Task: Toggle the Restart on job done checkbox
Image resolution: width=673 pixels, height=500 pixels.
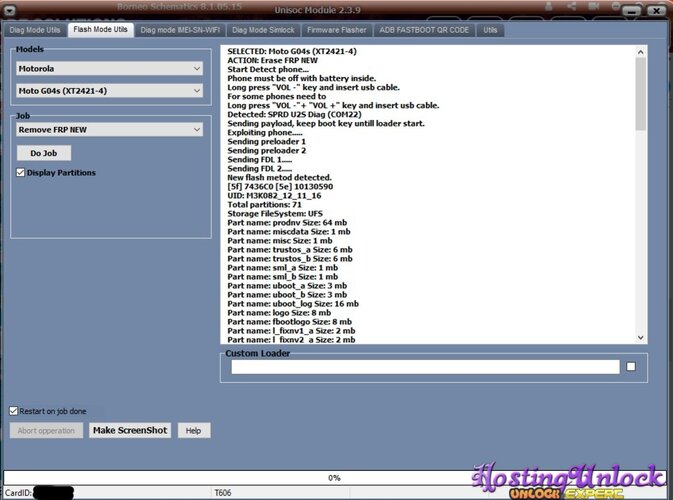Action: tap(13, 411)
